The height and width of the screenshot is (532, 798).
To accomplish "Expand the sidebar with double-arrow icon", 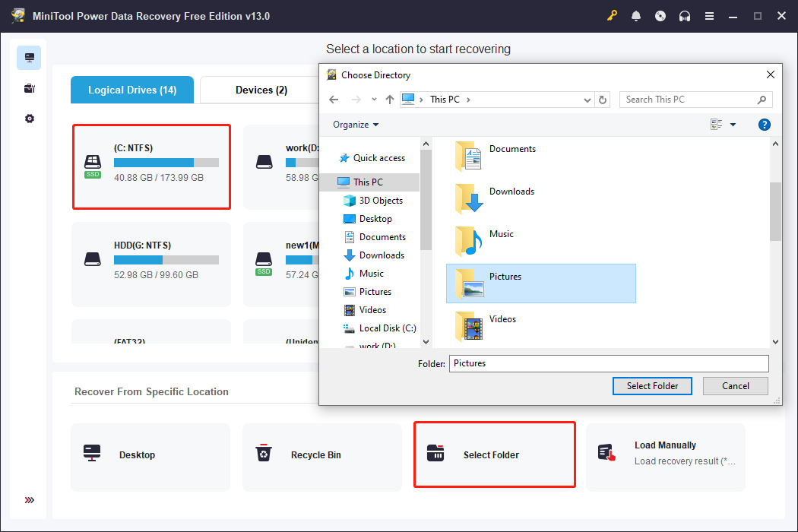I will [29, 500].
